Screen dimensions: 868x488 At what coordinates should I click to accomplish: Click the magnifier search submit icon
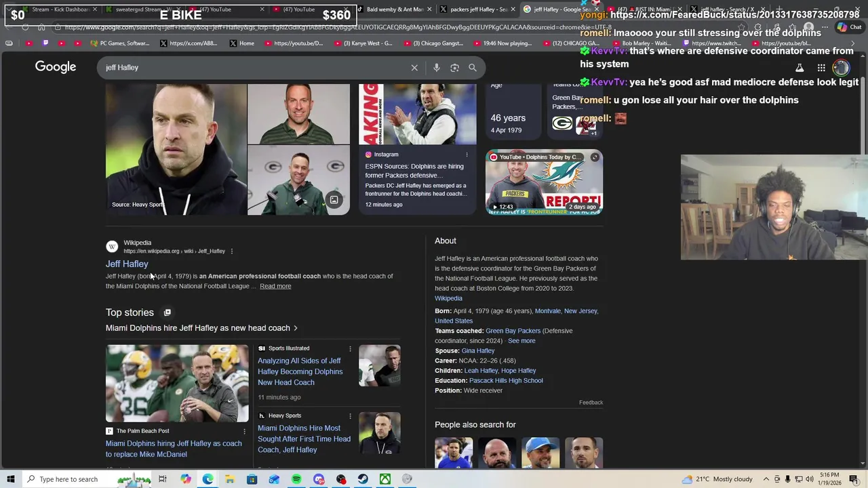pos(473,68)
